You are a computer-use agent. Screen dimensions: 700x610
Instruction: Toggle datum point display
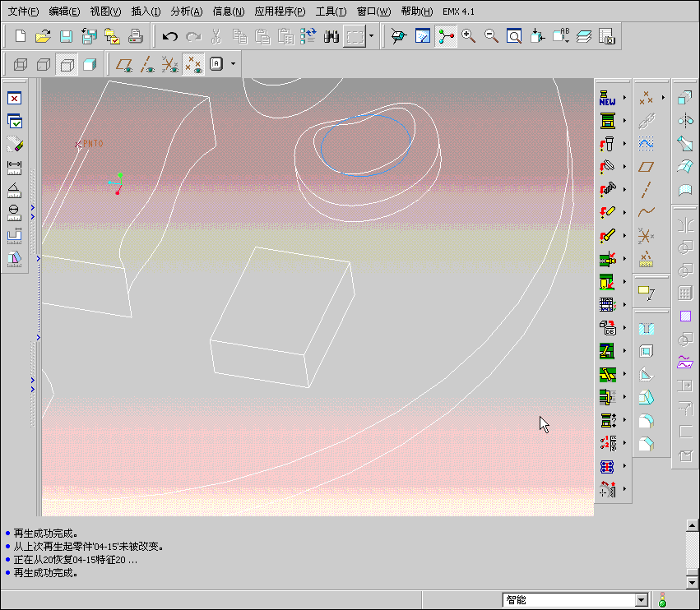click(193, 64)
